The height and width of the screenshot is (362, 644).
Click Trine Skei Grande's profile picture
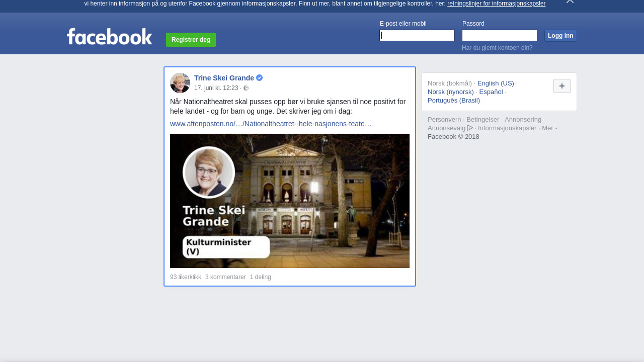[x=180, y=83]
